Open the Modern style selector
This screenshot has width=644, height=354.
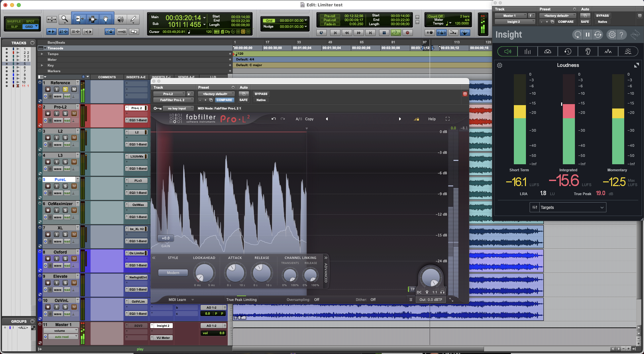(173, 273)
